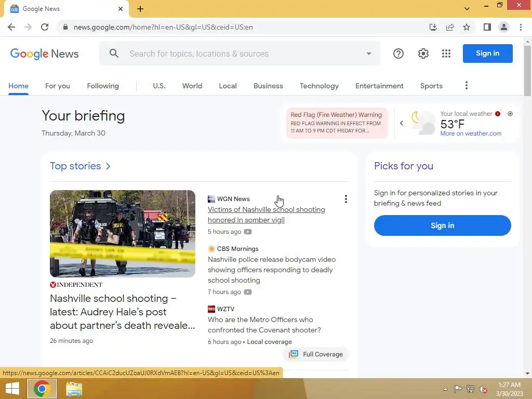Open the Google apps grid

click(446, 54)
